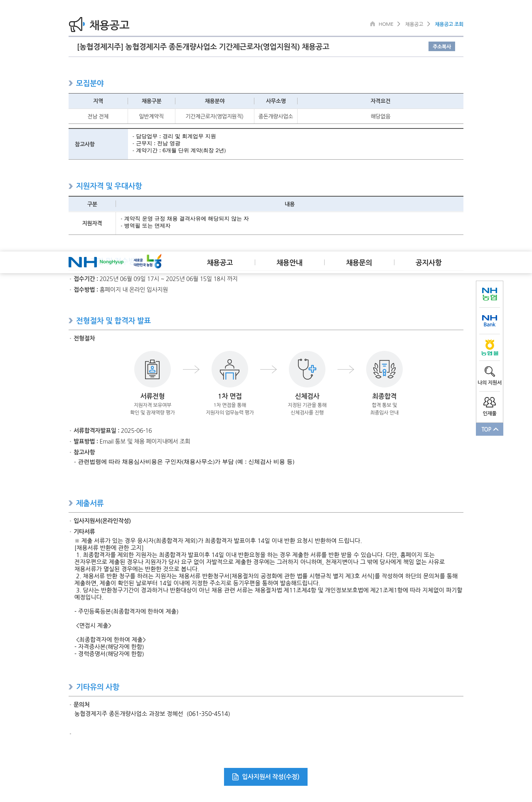Open the 공지사항 navigation menu
The height and width of the screenshot is (802, 532).
pos(429,262)
